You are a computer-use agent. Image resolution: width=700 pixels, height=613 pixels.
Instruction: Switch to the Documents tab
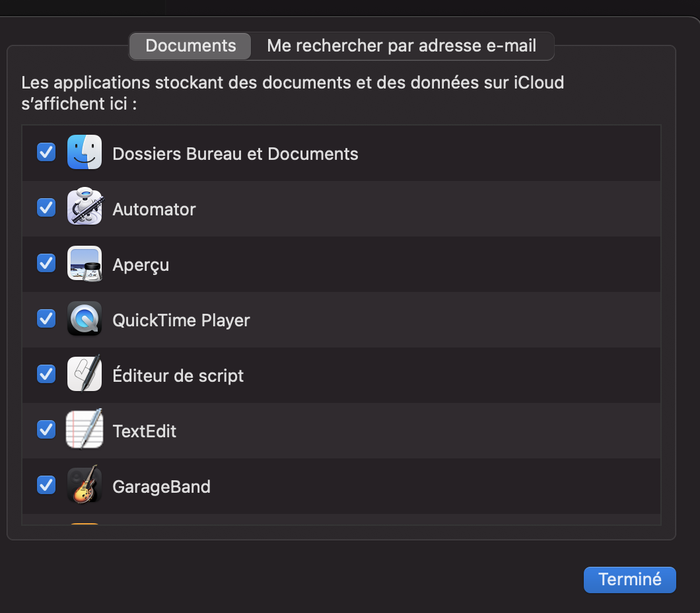tap(190, 46)
